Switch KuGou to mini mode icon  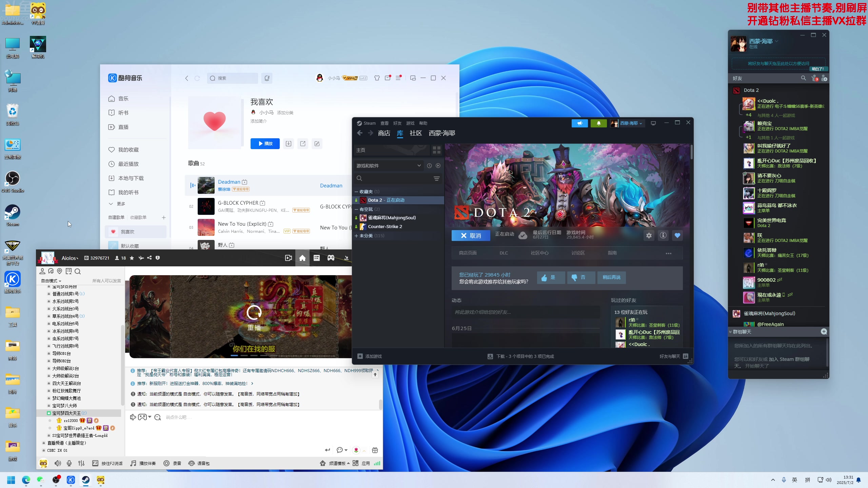pyautogui.click(x=413, y=78)
